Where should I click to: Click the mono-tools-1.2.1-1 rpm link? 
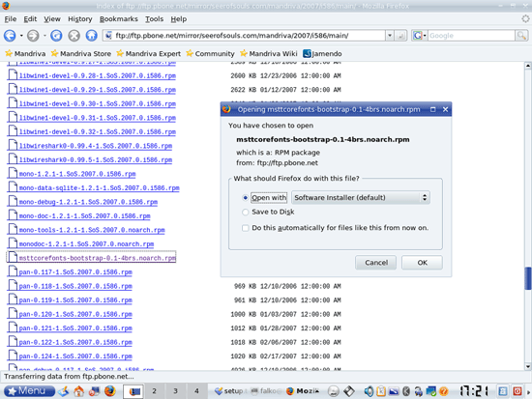point(92,230)
